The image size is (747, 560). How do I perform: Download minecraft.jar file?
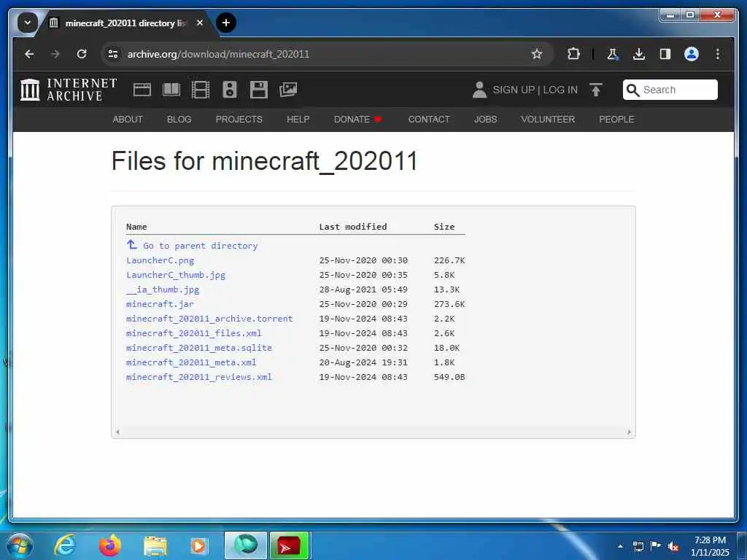click(x=160, y=304)
